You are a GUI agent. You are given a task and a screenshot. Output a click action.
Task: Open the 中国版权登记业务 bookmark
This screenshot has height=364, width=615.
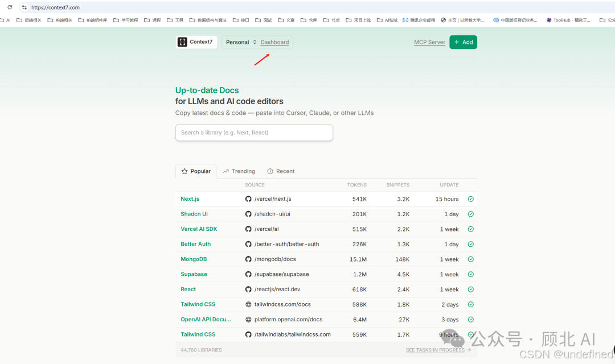515,20
